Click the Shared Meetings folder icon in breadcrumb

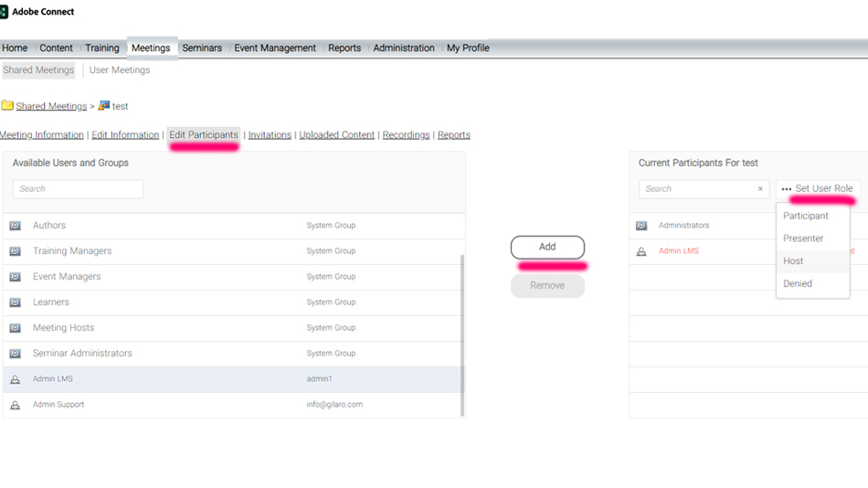click(x=7, y=105)
